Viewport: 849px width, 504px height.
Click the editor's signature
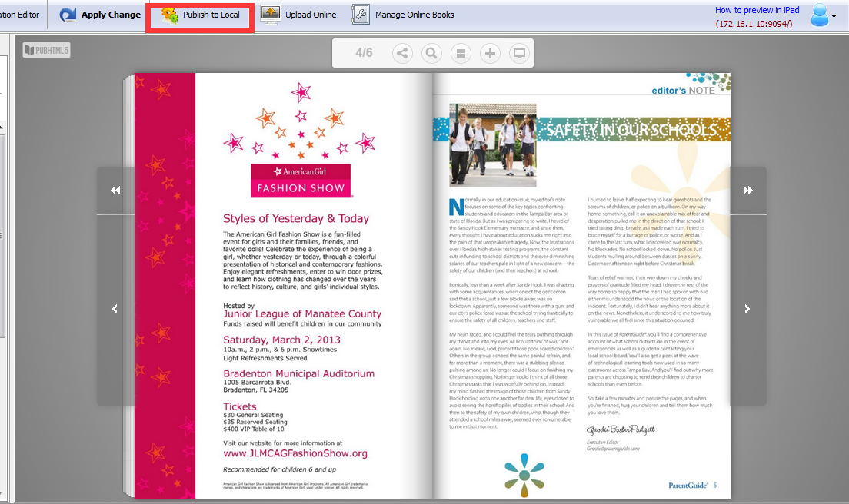(x=621, y=430)
